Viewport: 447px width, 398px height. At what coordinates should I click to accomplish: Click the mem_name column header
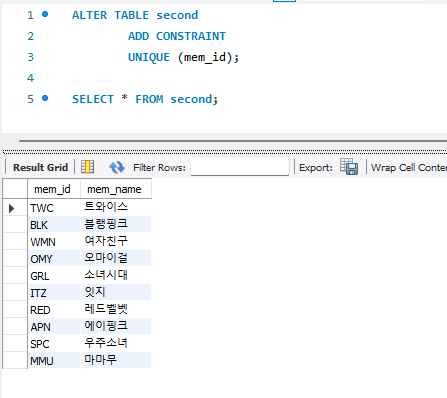coord(116,189)
